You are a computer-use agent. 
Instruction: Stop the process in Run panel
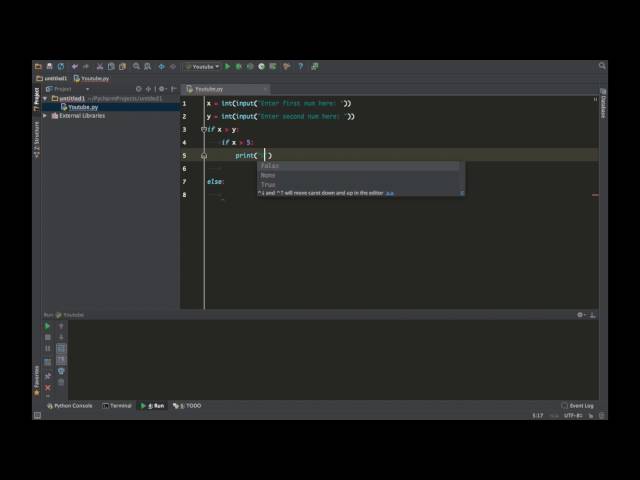47,338
